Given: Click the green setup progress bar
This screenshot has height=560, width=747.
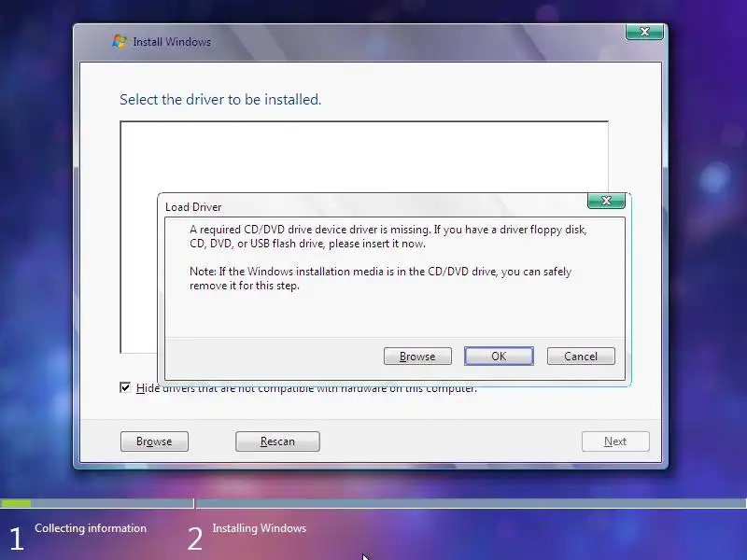Looking at the screenshot, I should 16,503.
